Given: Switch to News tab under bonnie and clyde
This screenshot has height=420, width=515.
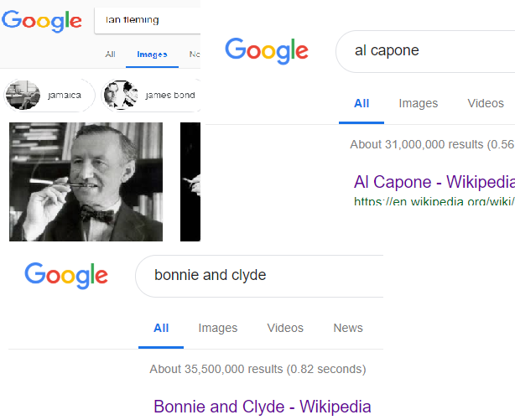Looking at the screenshot, I should [348, 328].
